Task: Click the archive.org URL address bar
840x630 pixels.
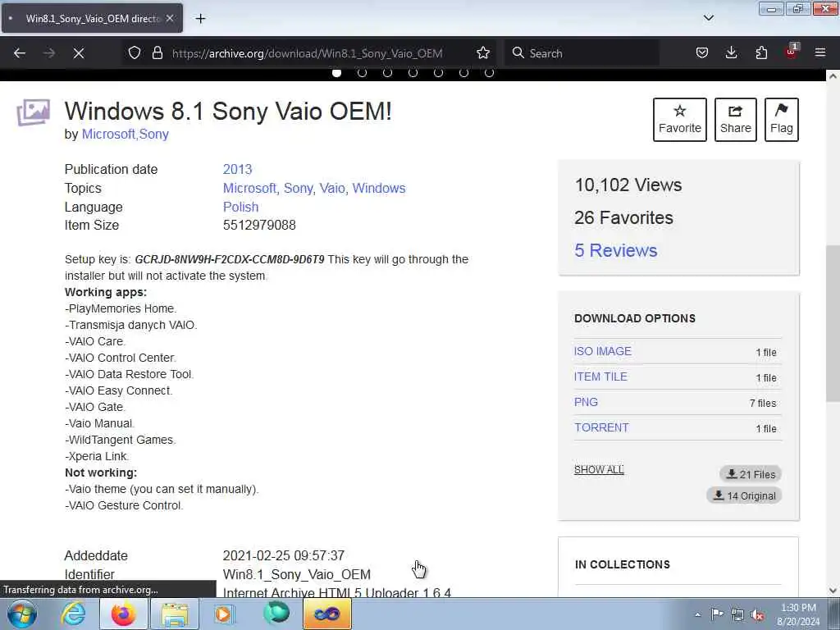Action: pyautogui.click(x=307, y=53)
